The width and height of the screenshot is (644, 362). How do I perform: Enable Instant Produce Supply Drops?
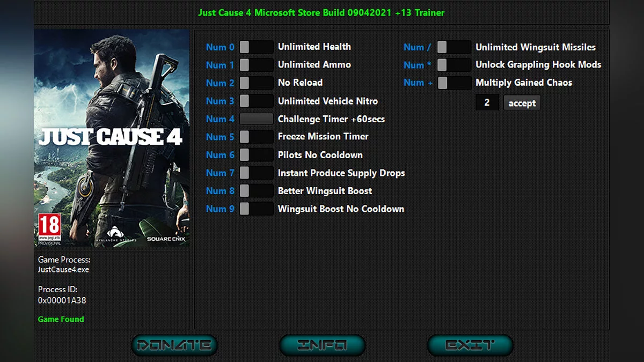256,173
